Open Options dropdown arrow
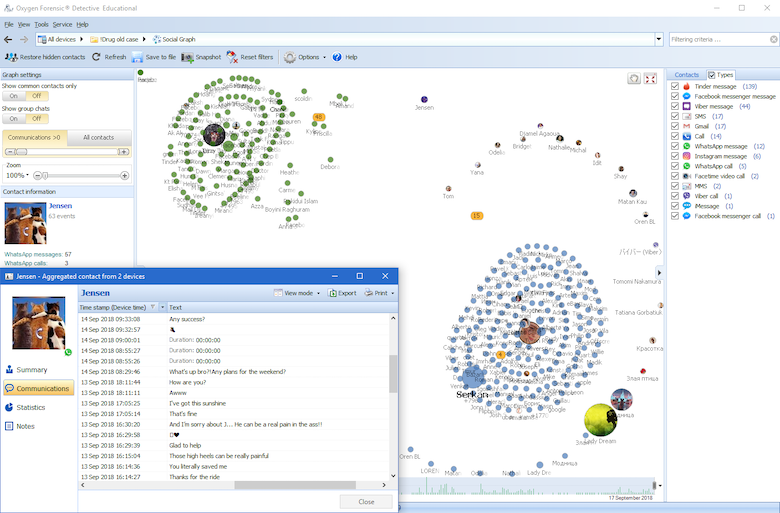This screenshot has height=513, width=780. (324, 57)
